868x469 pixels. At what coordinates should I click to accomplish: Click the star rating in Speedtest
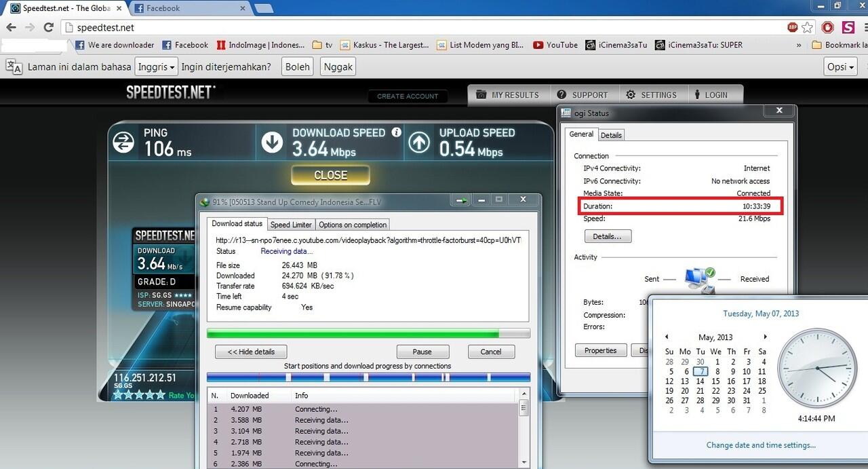pos(139,394)
